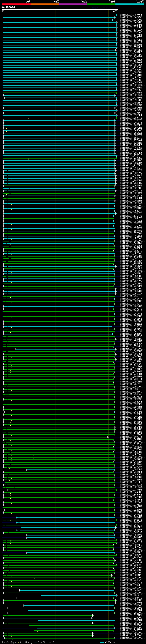Click the UniRef100_B9FZL3 label
The width and height of the screenshot is (146, 644).
(131, 50)
